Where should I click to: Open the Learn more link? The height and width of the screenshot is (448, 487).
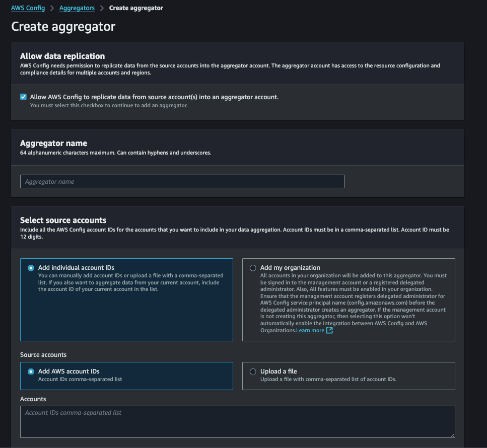click(310, 331)
